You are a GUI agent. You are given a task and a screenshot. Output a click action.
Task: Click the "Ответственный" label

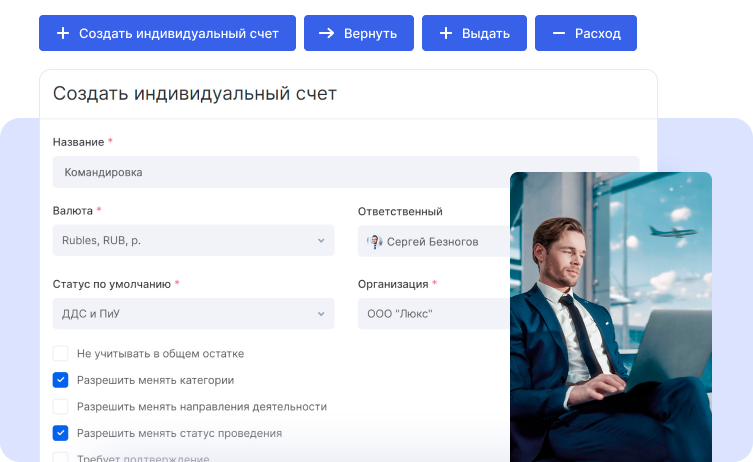click(x=400, y=211)
